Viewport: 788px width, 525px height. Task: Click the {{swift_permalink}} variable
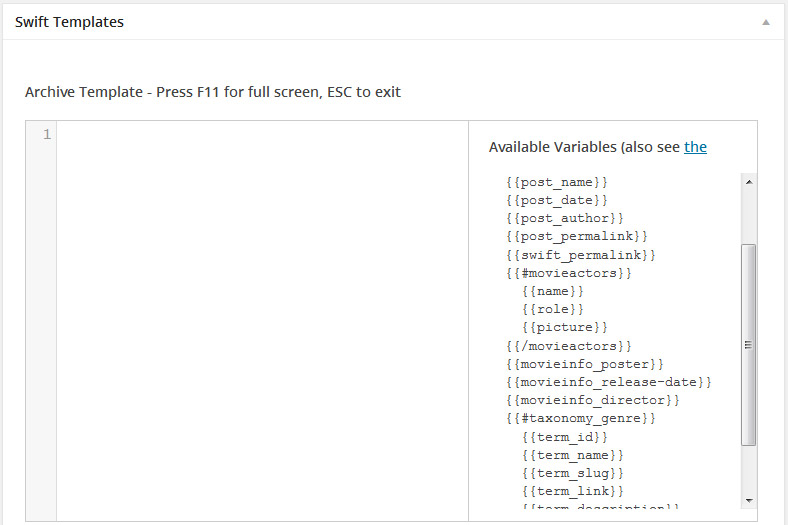tap(581, 255)
